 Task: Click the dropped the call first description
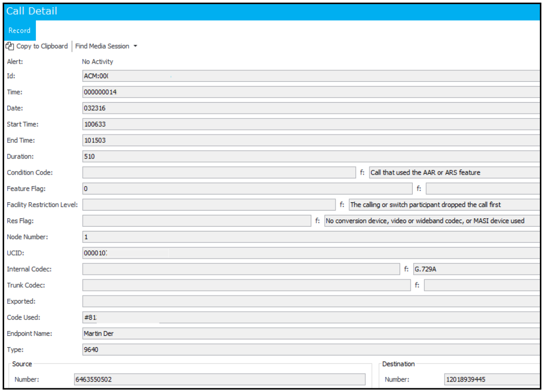click(x=444, y=205)
